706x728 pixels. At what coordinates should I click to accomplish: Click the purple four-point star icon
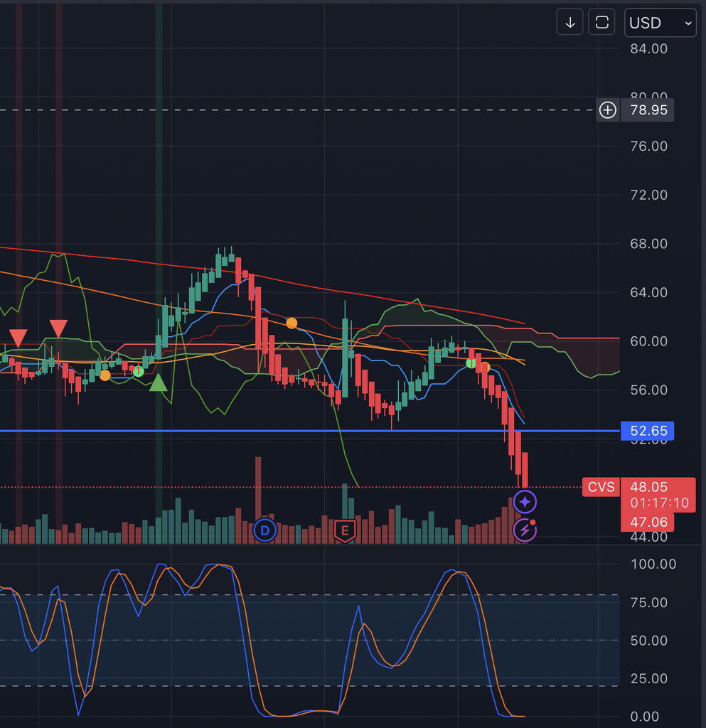(525, 502)
